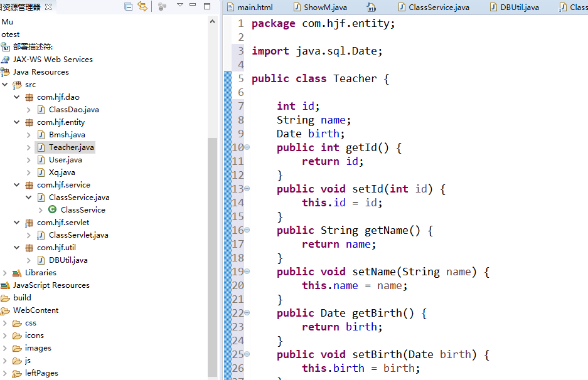
Task: Click the 'java.sql.Date' import text
Action: [x=336, y=51]
